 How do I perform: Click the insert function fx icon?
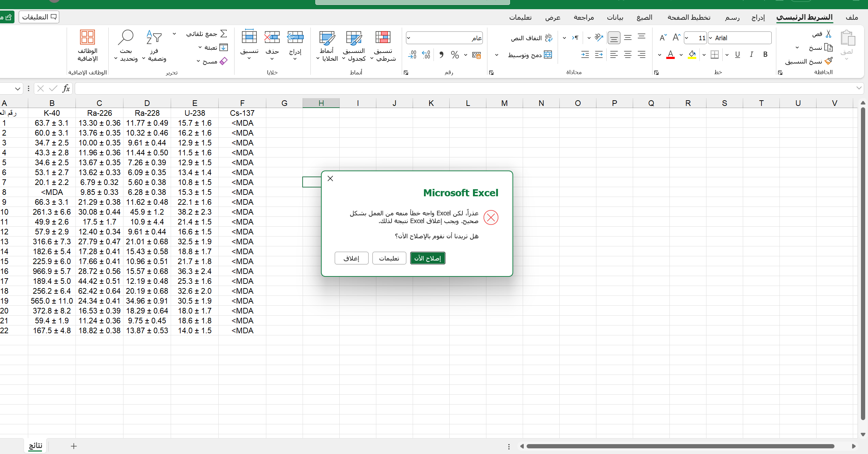[x=66, y=88]
